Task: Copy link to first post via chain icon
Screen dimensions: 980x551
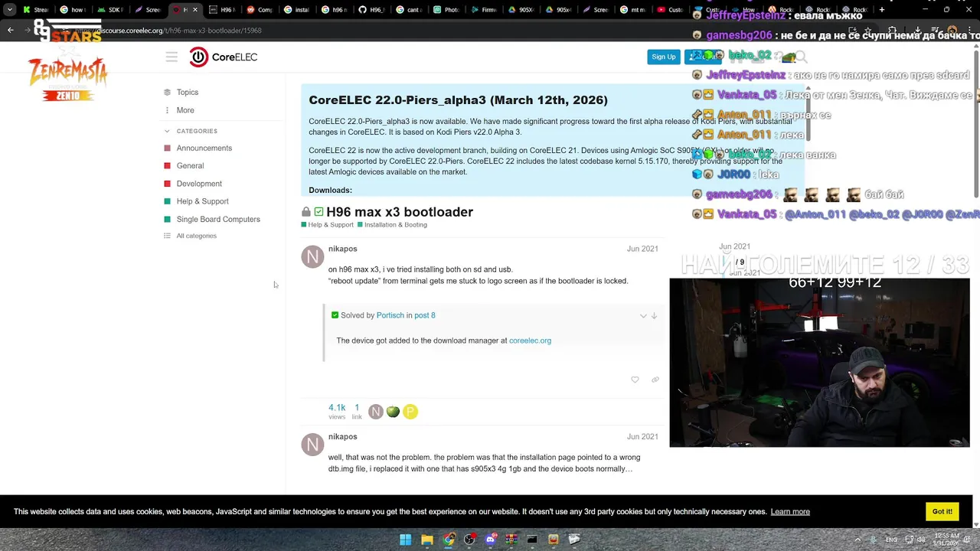Action: click(655, 380)
